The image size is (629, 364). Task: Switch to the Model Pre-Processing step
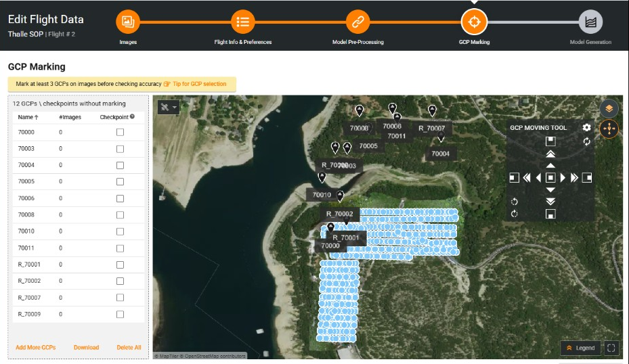[357, 22]
